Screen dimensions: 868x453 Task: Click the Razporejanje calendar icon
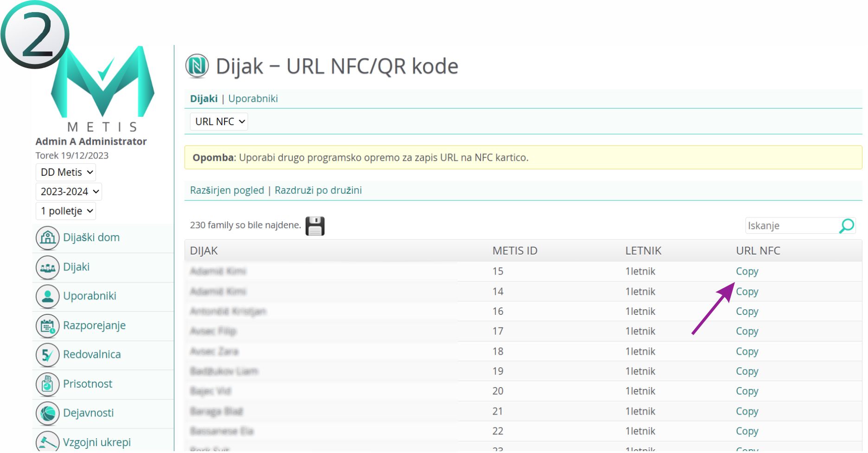[x=47, y=326]
